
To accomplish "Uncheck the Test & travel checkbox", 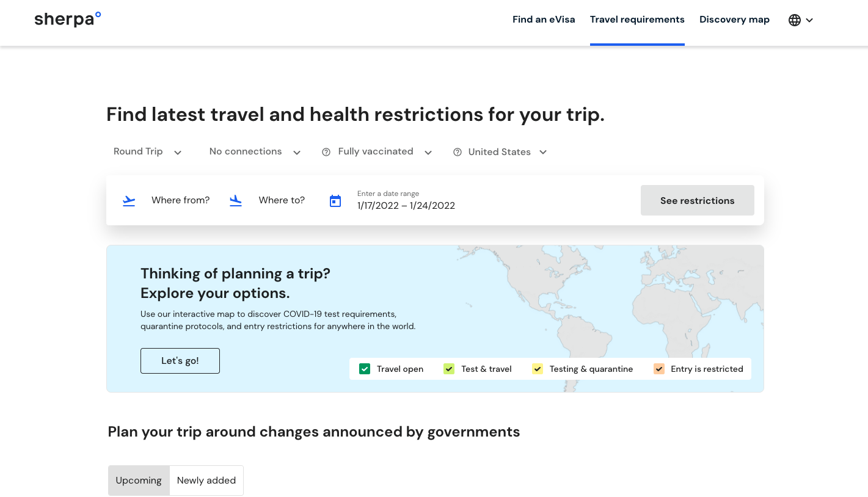I will coord(449,369).
